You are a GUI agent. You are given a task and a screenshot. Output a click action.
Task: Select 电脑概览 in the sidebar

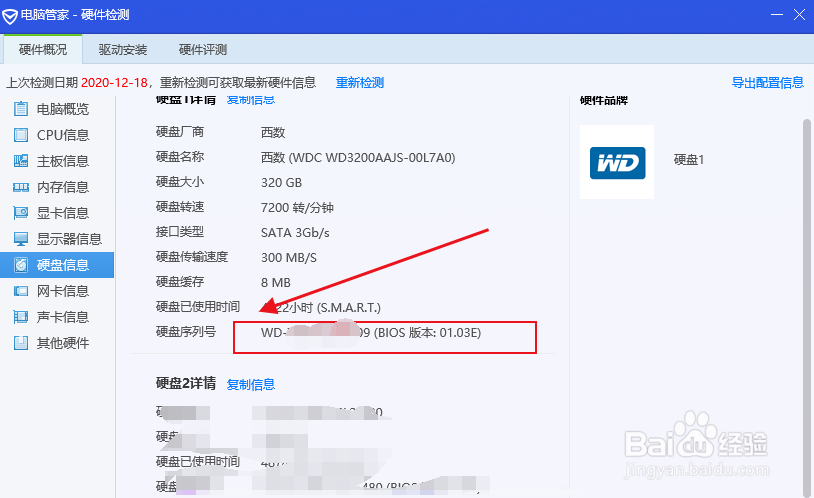[x=57, y=109]
